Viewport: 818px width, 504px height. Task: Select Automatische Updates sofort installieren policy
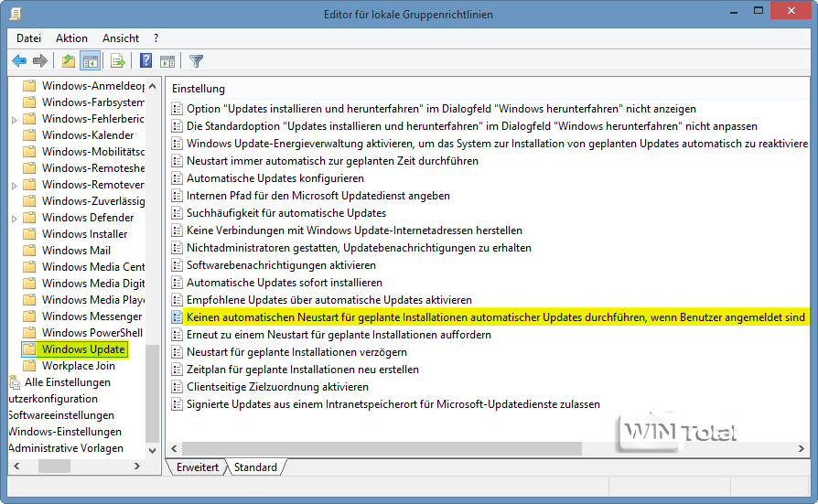[x=285, y=283]
